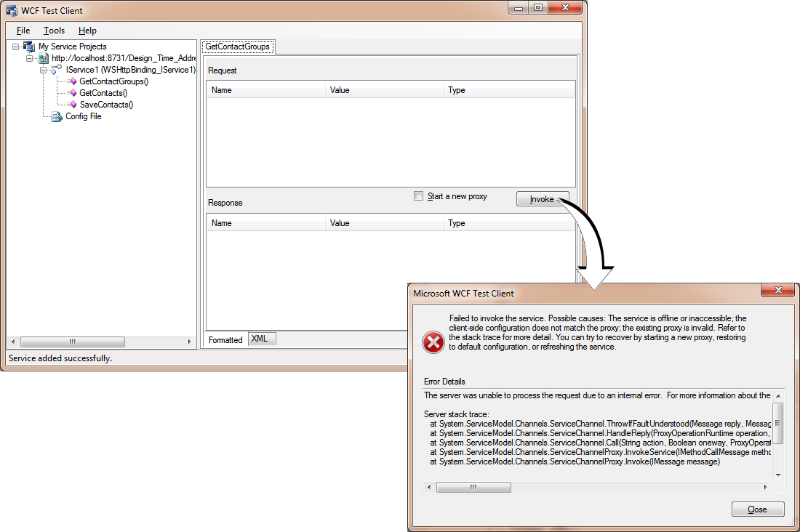Click the IService1 contract icon
The height and width of the screenshot is (532, 800).
click(57, 69)
